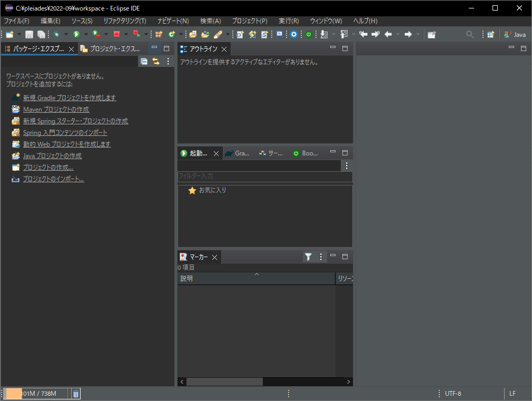Collapse all in Package Explorer
The height and width of the screenshot is (401, 532).
point(144,62)
